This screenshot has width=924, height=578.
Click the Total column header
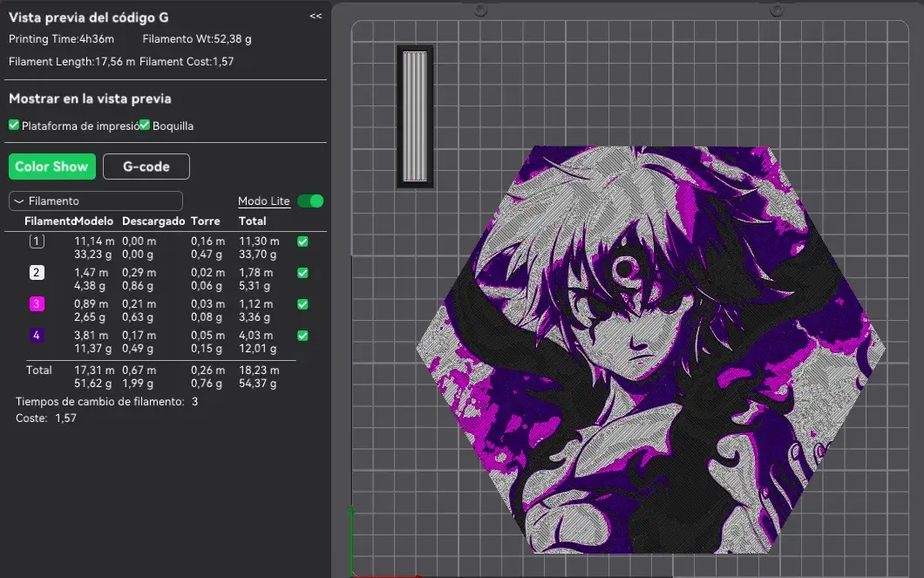point(252,221)
